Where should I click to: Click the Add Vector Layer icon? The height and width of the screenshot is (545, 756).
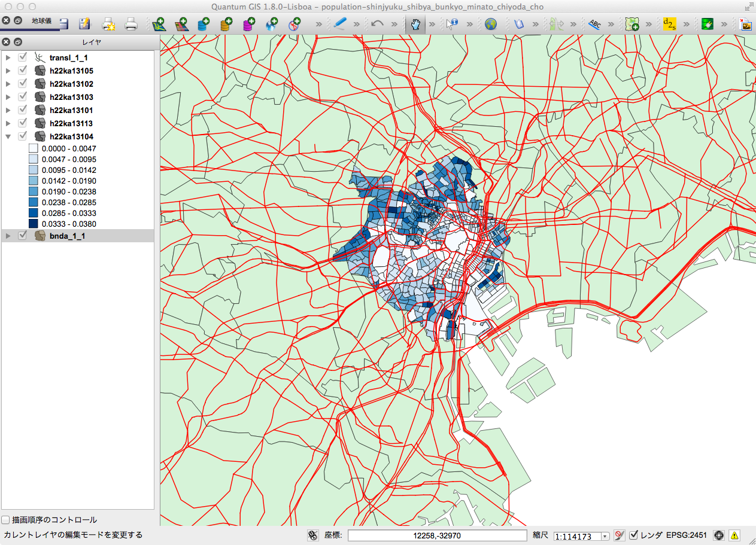159,25
